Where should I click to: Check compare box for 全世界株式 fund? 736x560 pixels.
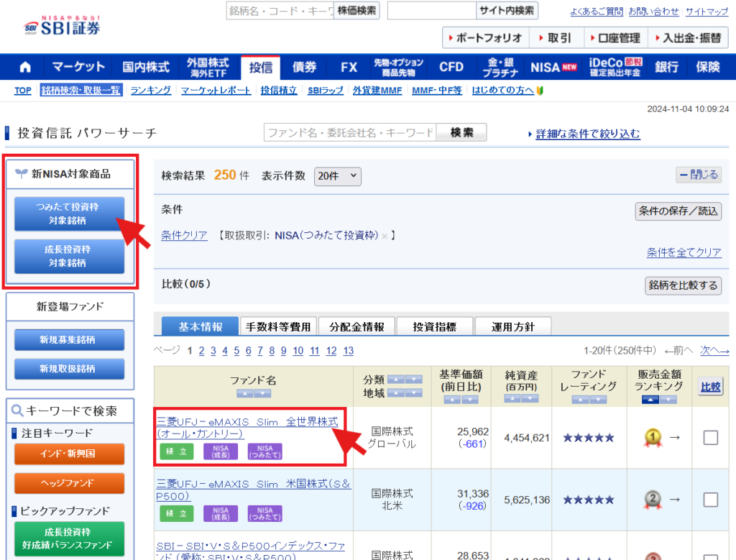(x=710, y=438)
